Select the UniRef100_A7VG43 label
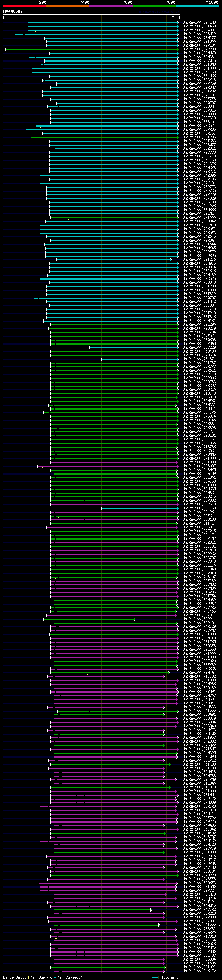This screenshot has width=222, height=980. 199,561
